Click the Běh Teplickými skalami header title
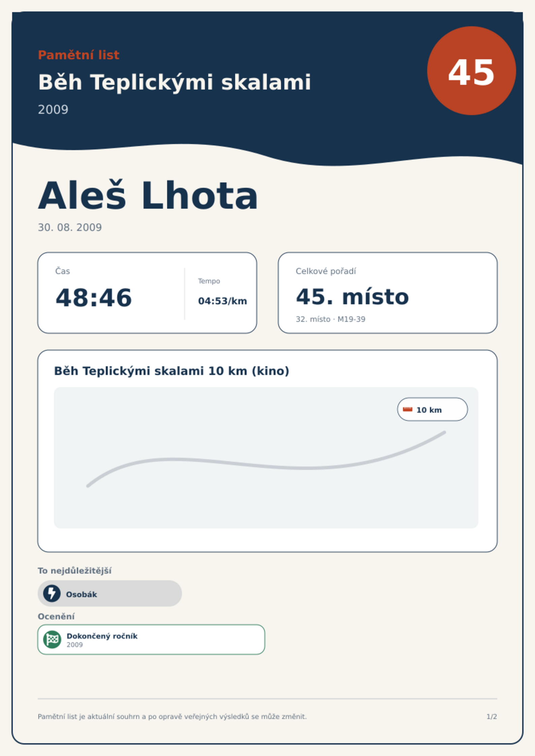The width and height of the screenshot is (535, 756). 175,82
